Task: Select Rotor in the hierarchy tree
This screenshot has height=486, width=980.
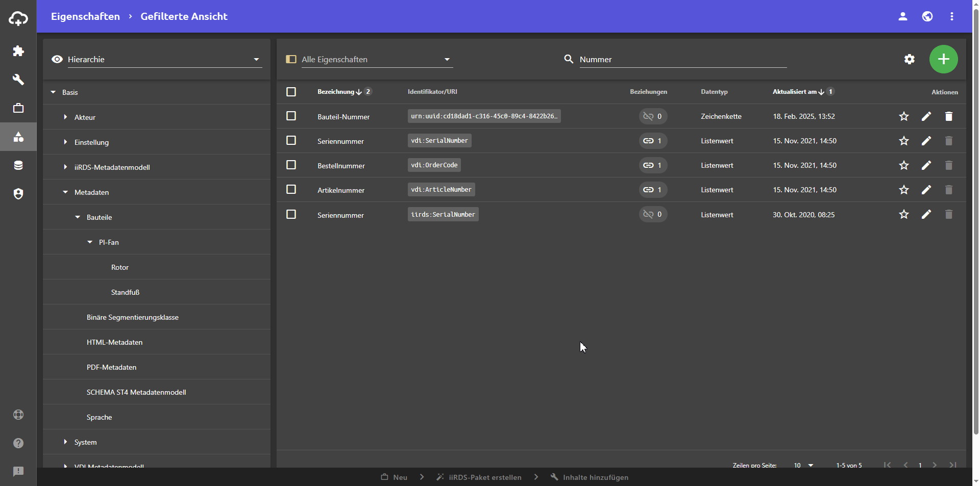Action: pos(120,267)
